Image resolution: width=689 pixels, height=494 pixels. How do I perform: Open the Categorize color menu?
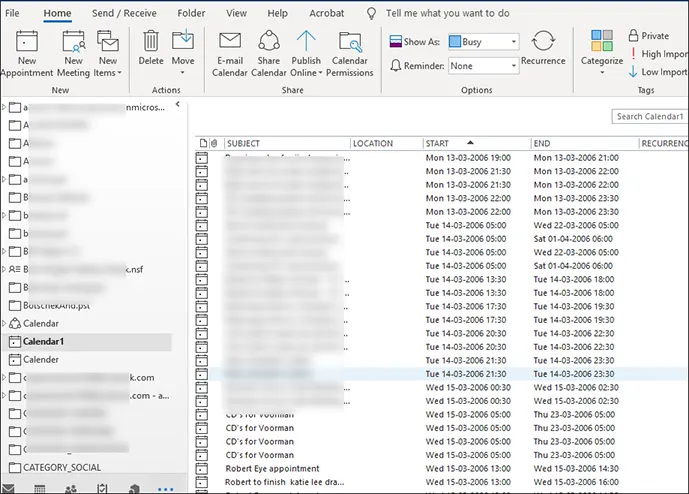602,52
